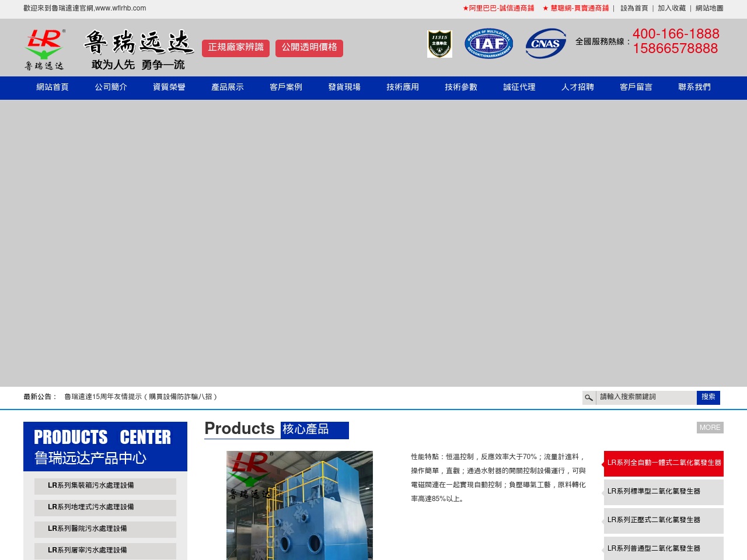Click the MORE button beside Products
Viewport: 747px width, 560px height.
coord(710,428)
